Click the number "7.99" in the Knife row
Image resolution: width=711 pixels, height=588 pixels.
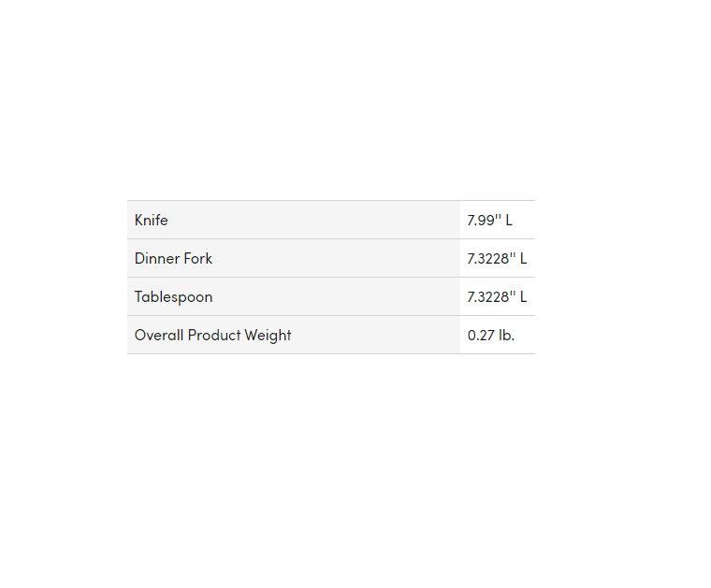(x=481, y=221)
